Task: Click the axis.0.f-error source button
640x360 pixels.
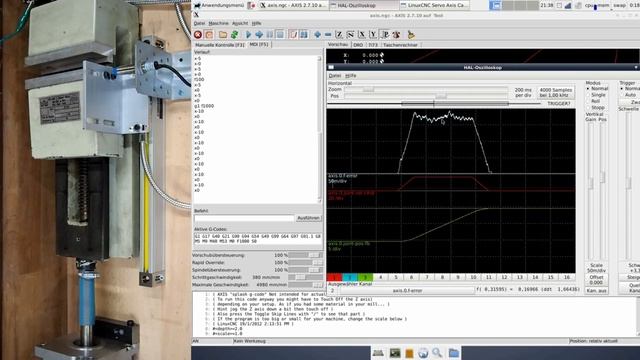Action: [407, 290]
